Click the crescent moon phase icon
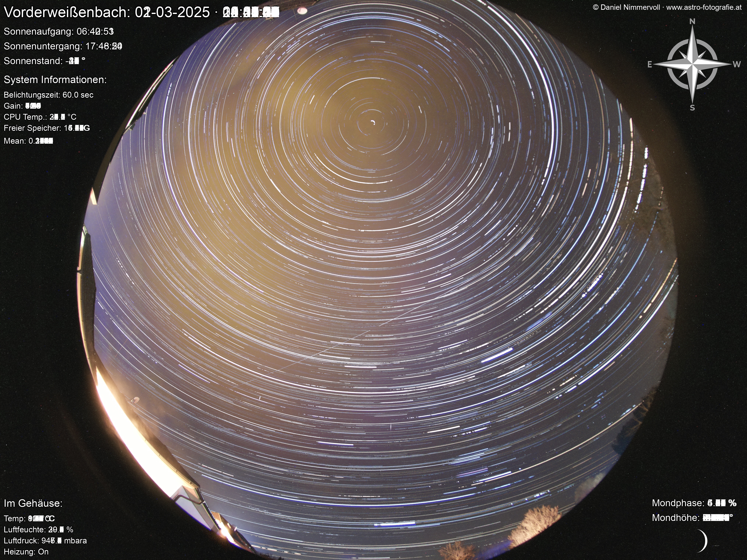747x560 pixels. (702, 541)
